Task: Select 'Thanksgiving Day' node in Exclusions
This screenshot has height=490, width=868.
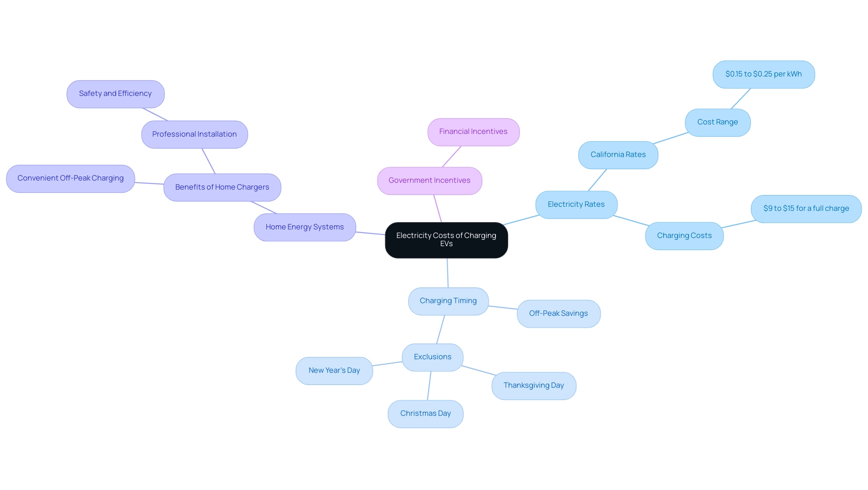Action: (533, 385)
